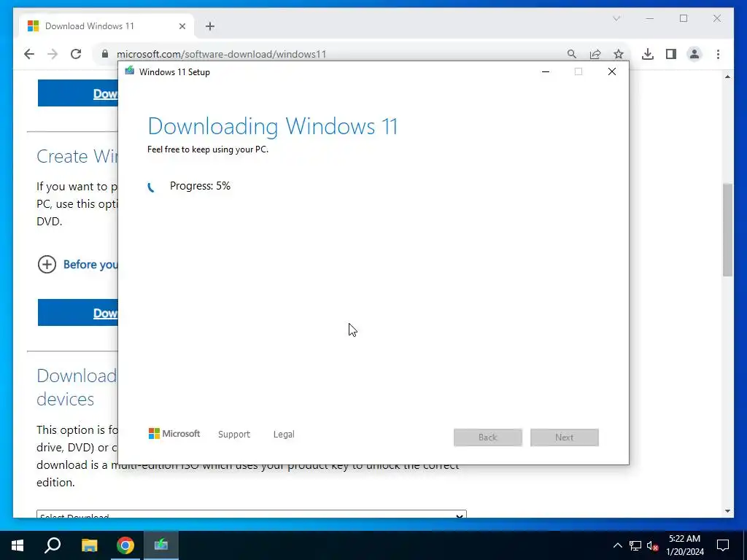The width and height of the screenshot is (747, 560).
Task: Click the muted volume tray icon
Action: 652,545
